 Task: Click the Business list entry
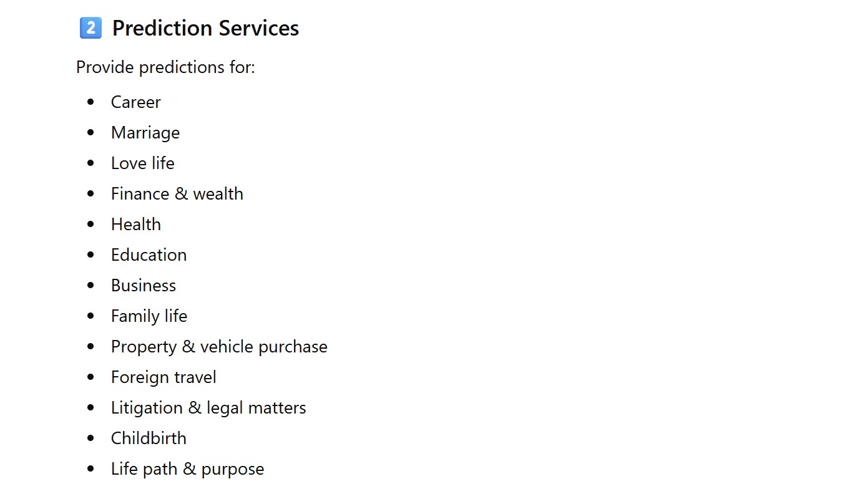pyautogui.click(x=144, y=286)
